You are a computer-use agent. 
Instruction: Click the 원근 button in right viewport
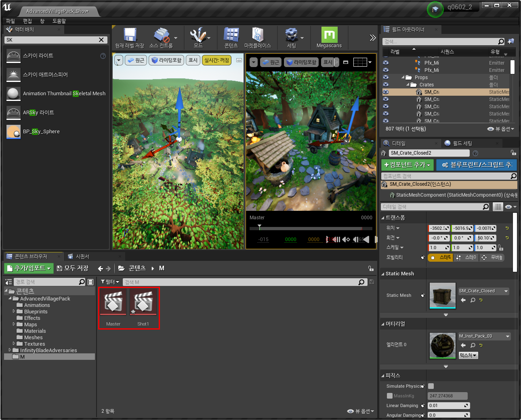(x=271, y=62)
